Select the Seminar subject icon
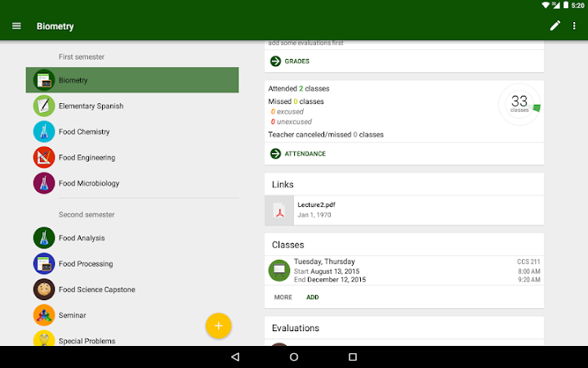588x368 pixels. tap(44, 315)
